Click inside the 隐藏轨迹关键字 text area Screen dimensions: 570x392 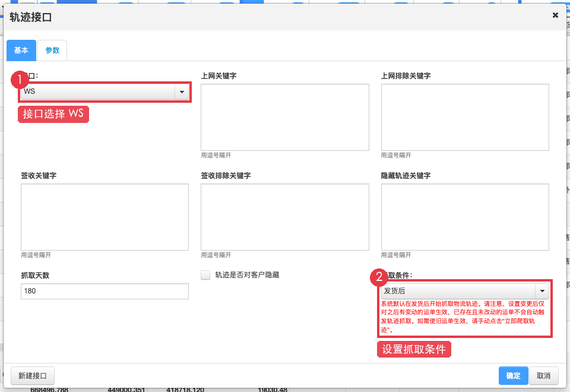click(465, 217)
